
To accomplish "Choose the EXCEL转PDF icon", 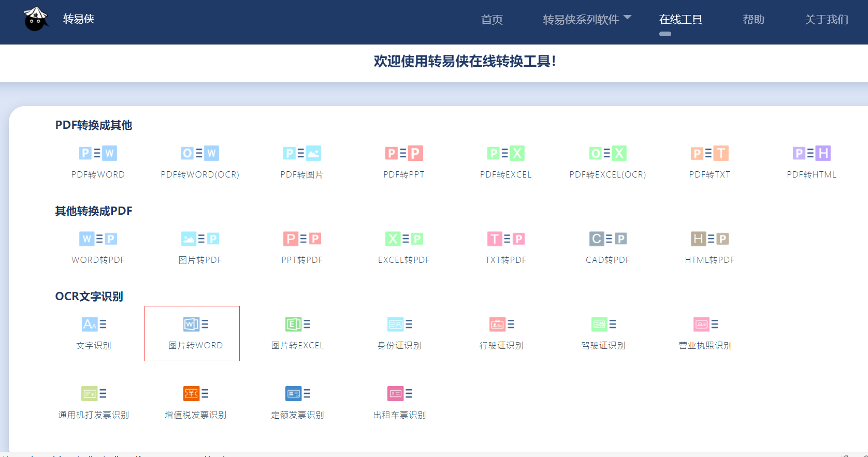I will click(x=404, y=239).
